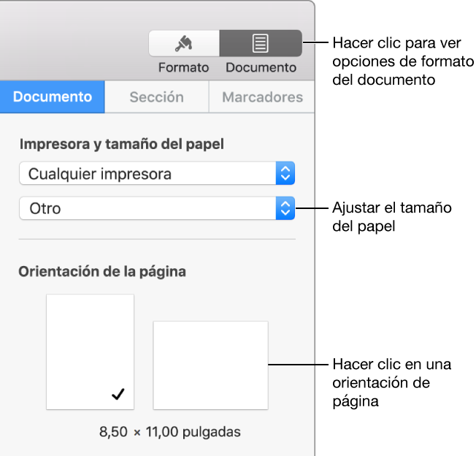The height and width of the screenshot is (456, 476).
Task: Click the 8,50 × 11,00 pulgadas text
Action: tap(170, 432)
